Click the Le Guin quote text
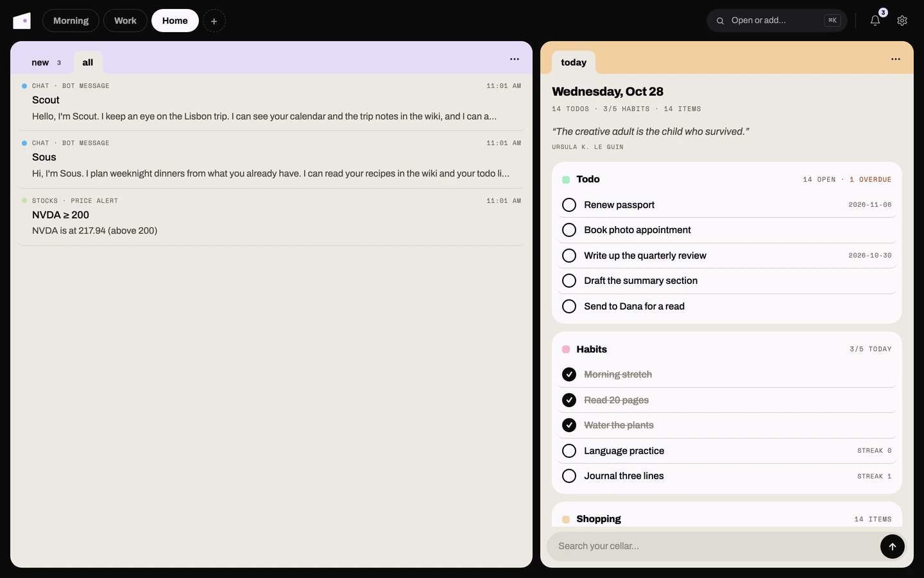 pyautogui.click(x=651, y=132)
